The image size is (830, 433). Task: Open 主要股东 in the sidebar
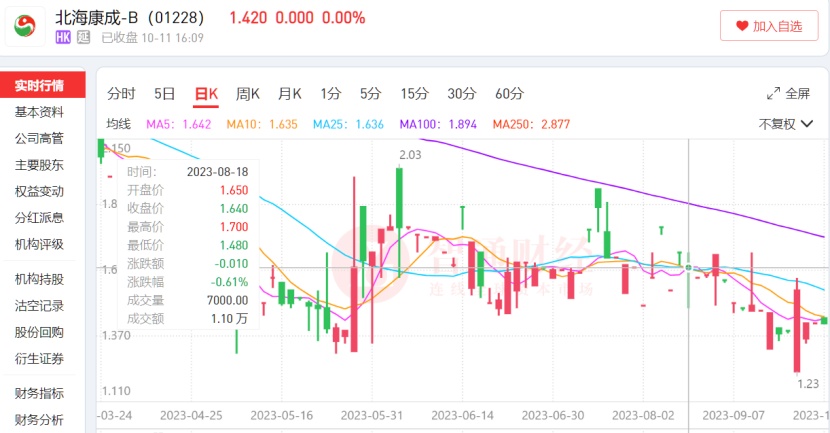tap(39, 165)
